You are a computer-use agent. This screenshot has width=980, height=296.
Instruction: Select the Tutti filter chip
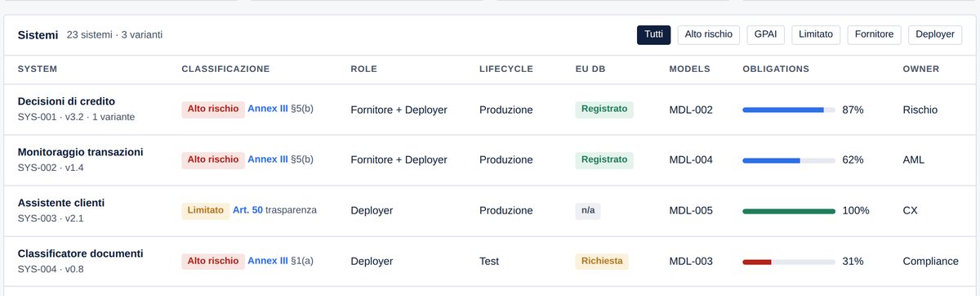653,34
